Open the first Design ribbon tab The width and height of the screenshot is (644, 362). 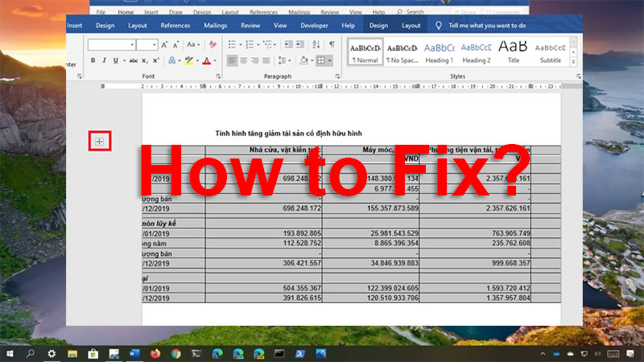point(105,26)
